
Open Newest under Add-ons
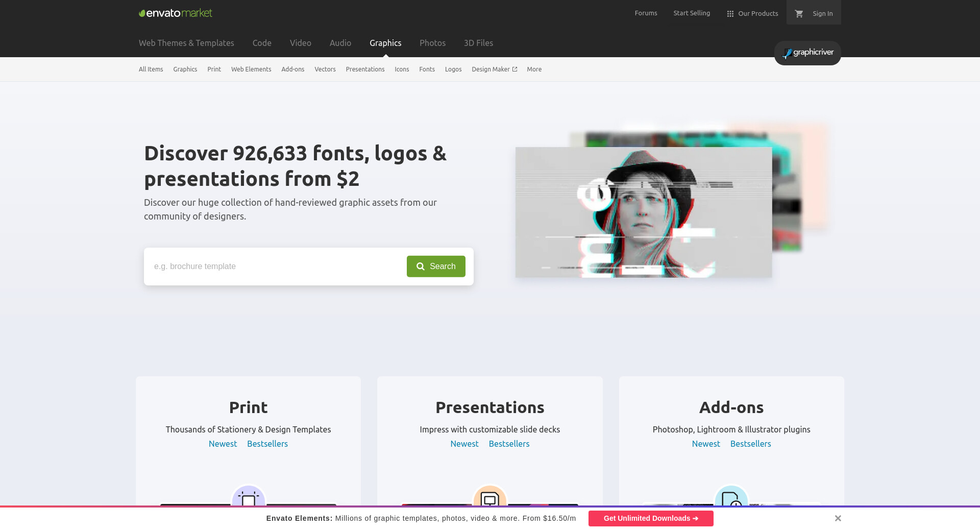pyautogui.click(x=706, y=444)
